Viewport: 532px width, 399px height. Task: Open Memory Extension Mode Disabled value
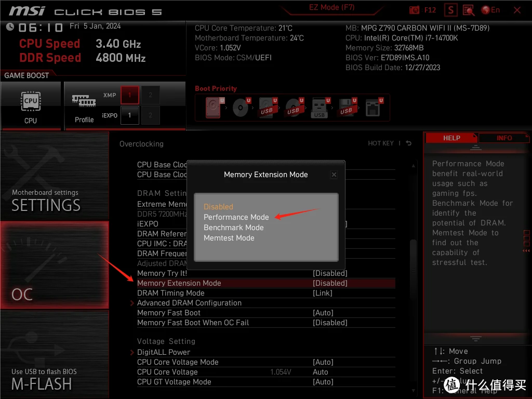tap(330, 283)
